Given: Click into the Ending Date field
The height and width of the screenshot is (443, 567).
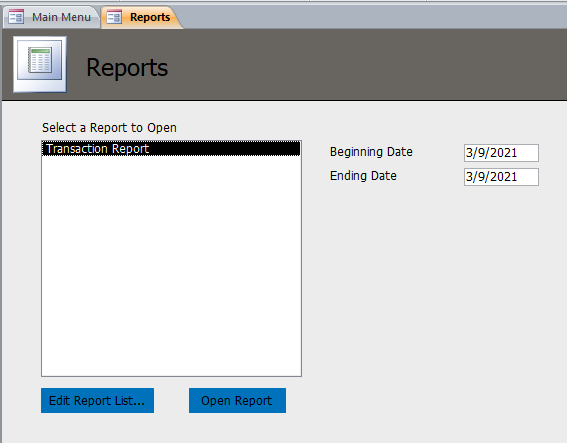Looking at the screenshot, I should pos(501,177).
